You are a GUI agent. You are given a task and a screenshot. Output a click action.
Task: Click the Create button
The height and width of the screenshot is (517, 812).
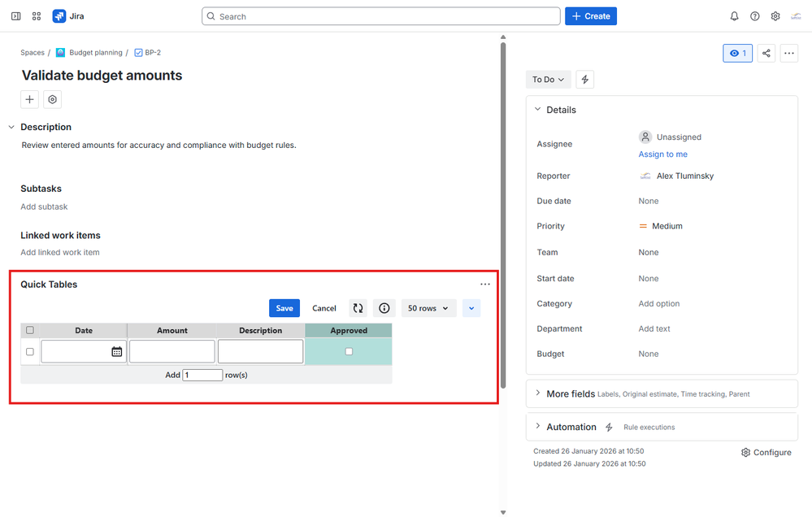[x=591, y=16]
